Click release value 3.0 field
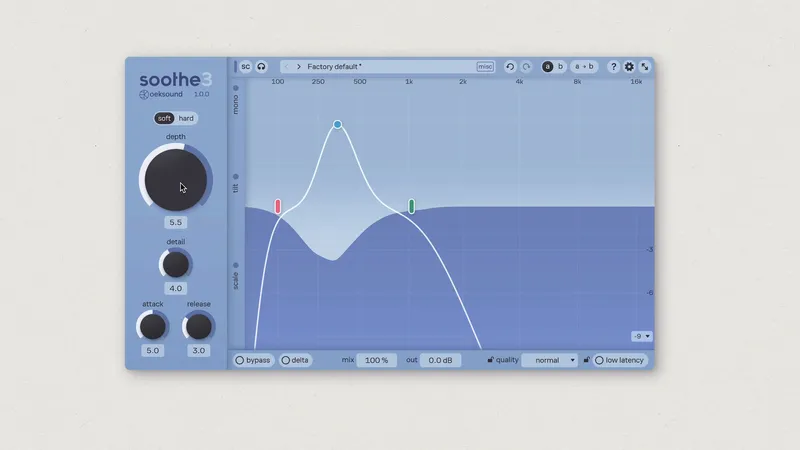 click(x=198, y=351)
